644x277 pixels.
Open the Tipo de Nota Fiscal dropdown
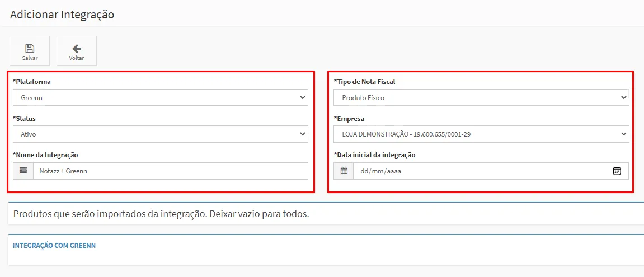click(x=481, y=98)
